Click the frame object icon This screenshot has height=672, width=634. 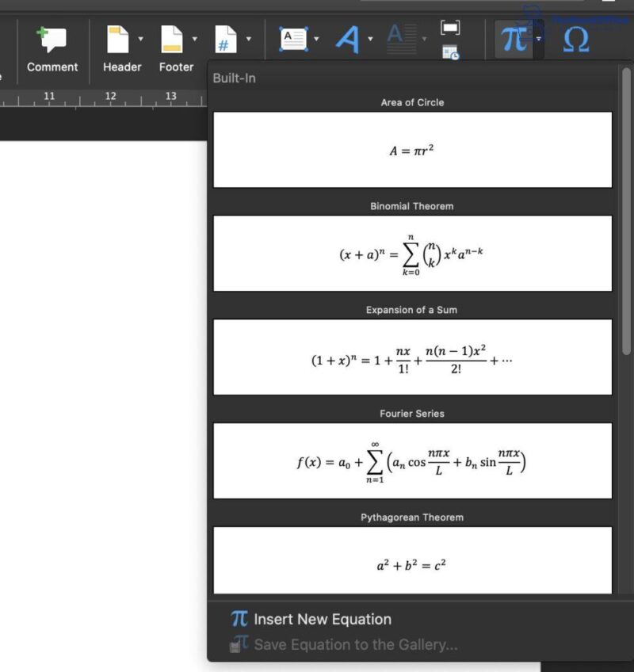[451, 26]
